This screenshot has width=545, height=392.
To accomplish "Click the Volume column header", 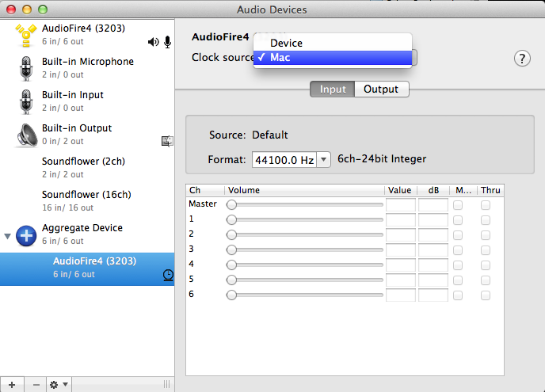I will tap(304, 190).
